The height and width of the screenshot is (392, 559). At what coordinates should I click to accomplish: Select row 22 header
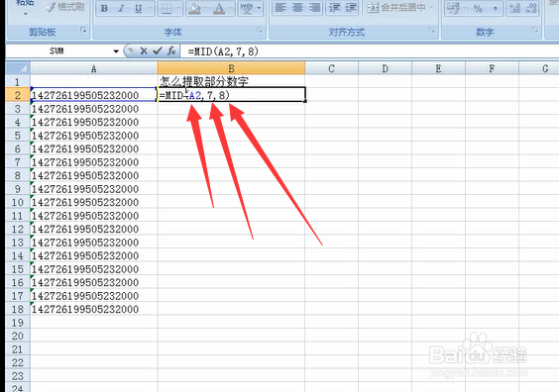(x=18, y=362)
